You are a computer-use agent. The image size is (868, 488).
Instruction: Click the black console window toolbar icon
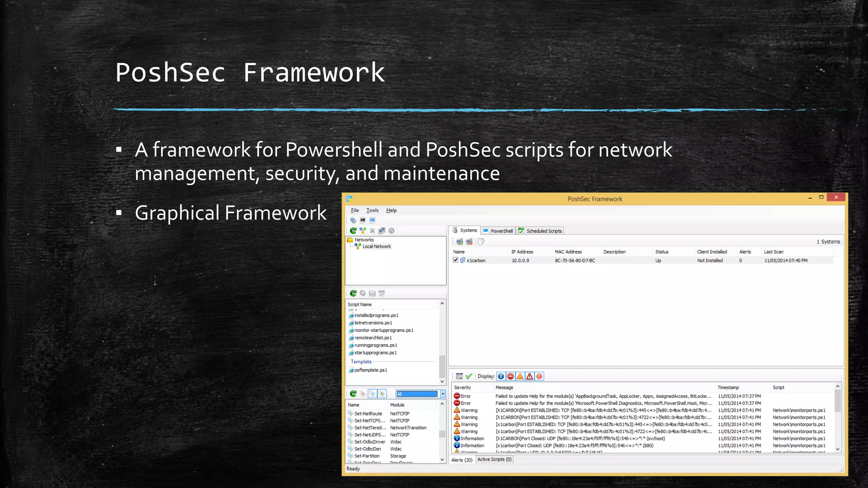pyautogui.click(x=363, y=220)
